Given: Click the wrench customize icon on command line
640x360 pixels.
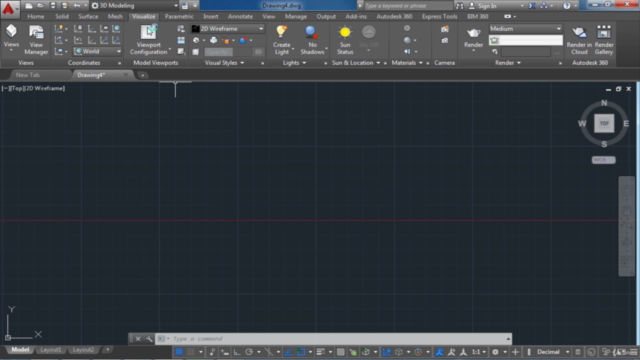Looking at the screenshot, I should click(149, 339).
